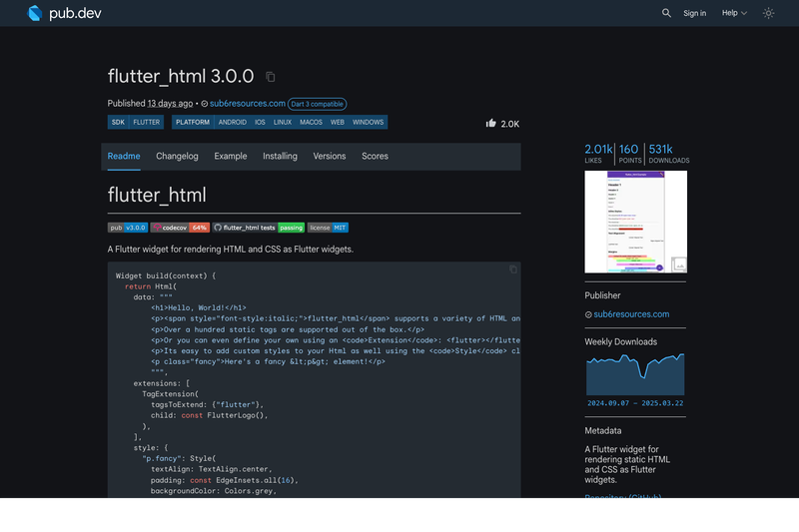The image size is (799, 532).
Task: Expand the Help dropdown menu
Action: (x=734, y=13)
